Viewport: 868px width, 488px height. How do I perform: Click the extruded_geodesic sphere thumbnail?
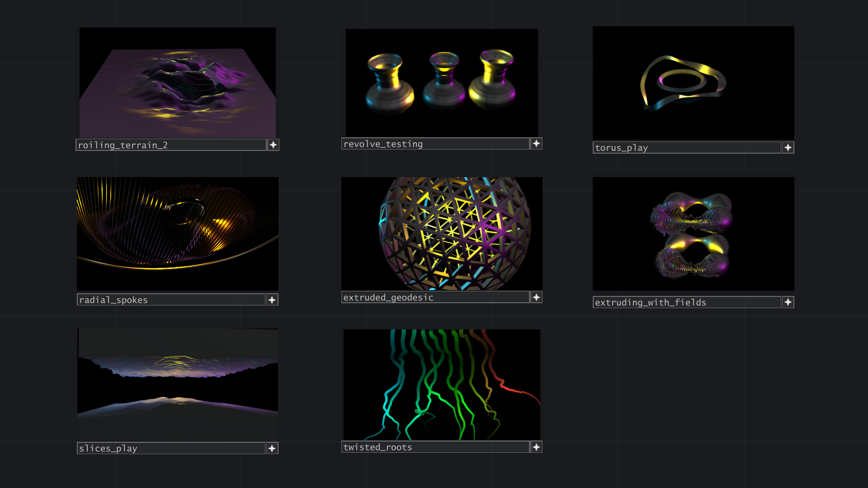click(442, 234)
